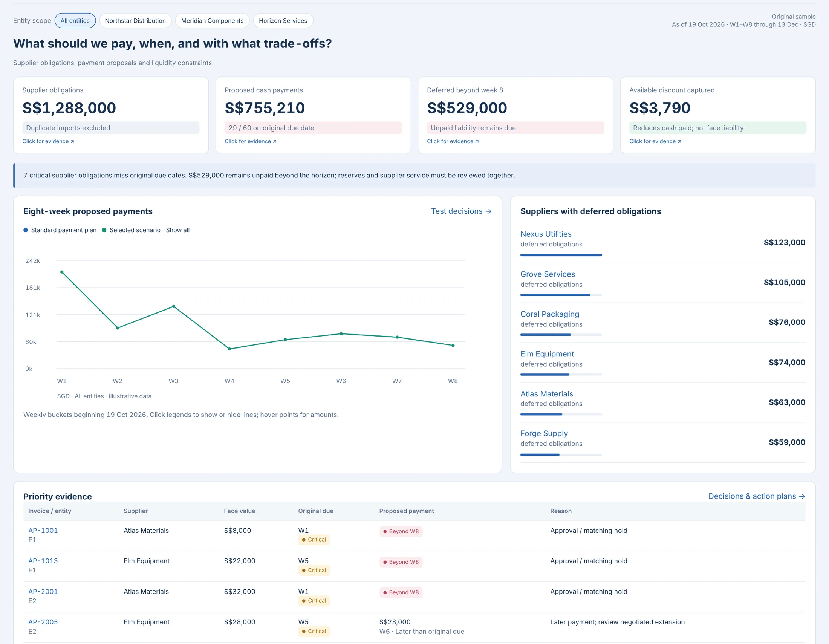The width and height of the screenshot is (829, 644).
Task: Click the Face value column header
Action: [240, 511]
